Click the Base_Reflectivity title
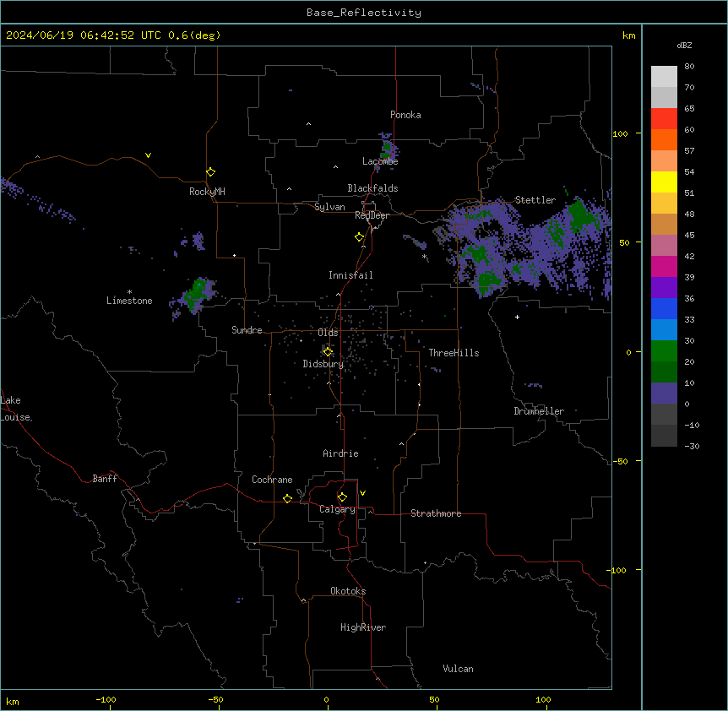The height and width of the screenshot is (711, 728). pyautogui.click(x=364, y=13)
